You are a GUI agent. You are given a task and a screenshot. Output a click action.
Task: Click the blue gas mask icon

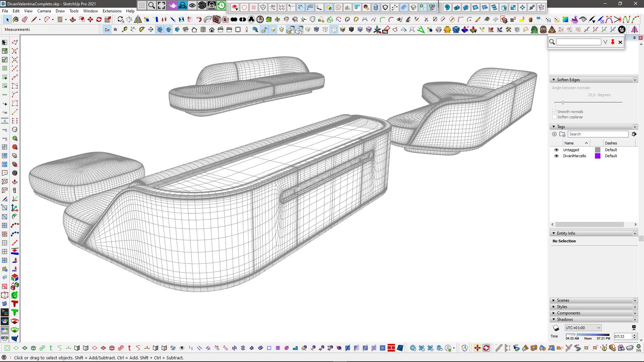183,6
